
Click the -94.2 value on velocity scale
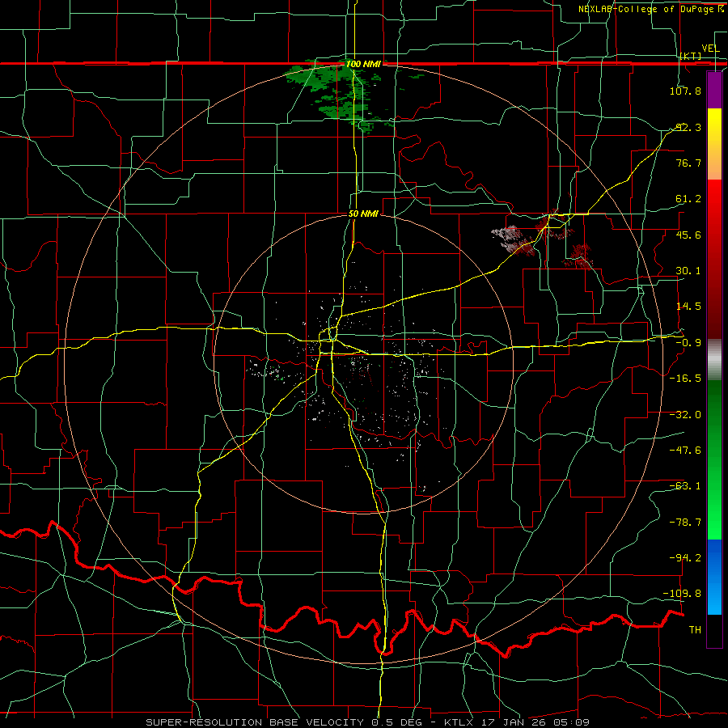685,557
